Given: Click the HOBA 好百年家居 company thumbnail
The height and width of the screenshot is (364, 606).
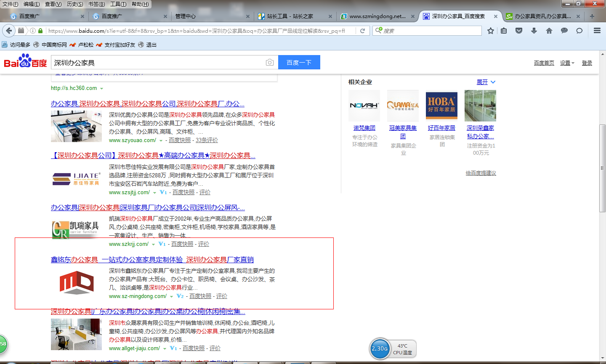Looking at the screenshot, I should coord(441,106).
